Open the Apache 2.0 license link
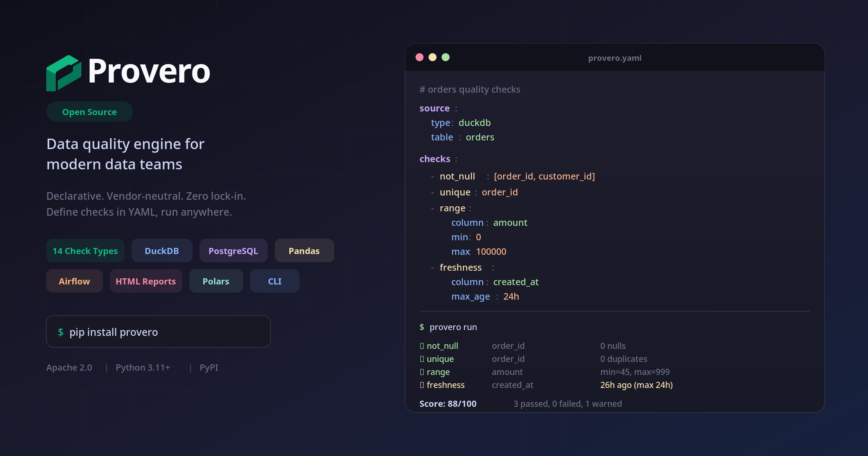This screenshot has height=456, width=868. tap(69, 367)
